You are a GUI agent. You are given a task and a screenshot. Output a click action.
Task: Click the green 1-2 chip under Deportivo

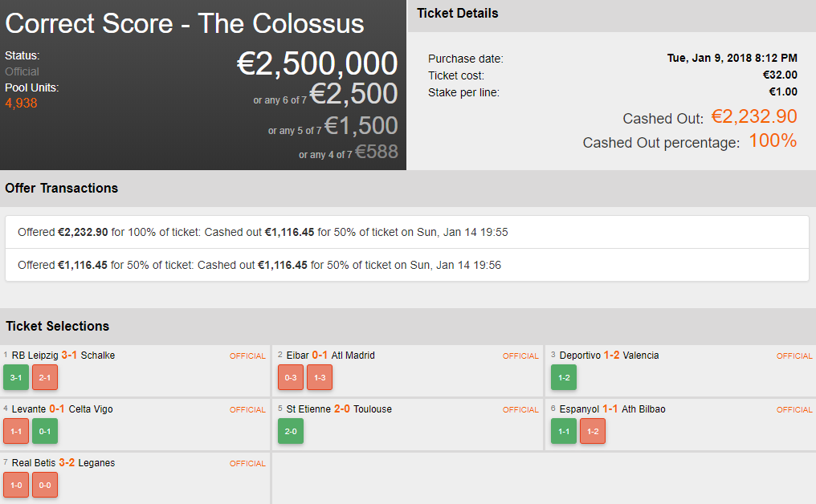(564, 377)
